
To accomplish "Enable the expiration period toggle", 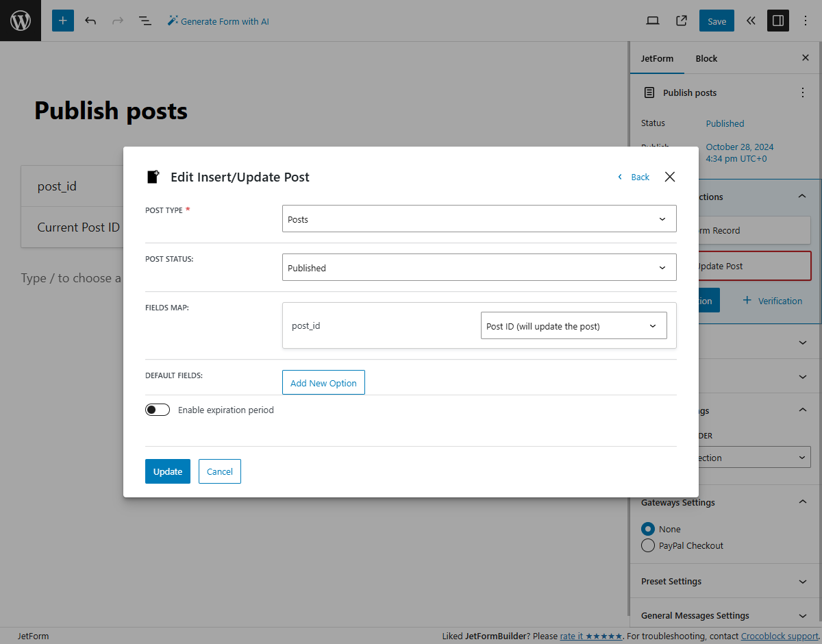I will 157,409.
